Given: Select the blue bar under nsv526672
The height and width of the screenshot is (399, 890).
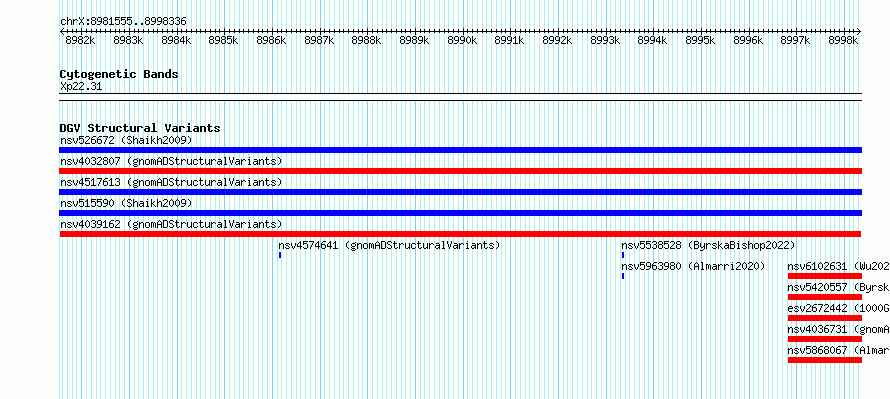Looking at the screenshot, I should [x=460, y=150].
